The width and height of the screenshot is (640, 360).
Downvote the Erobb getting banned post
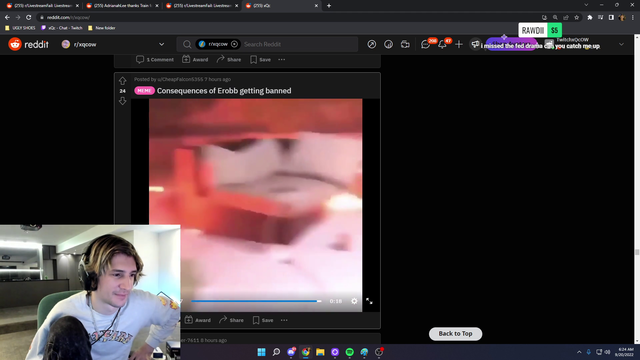click(x=122, y=101)
